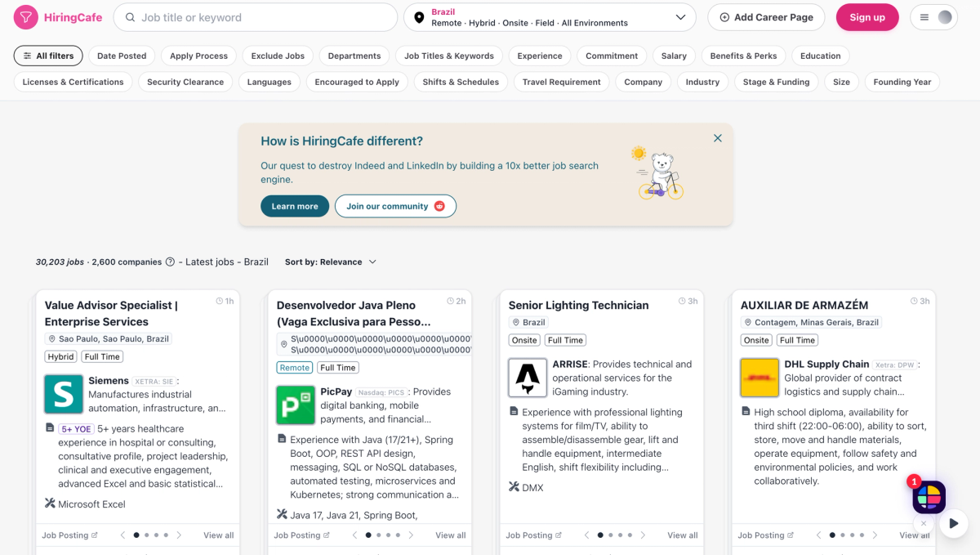Click the play button in bottom corner
Screen dimensions: 980x555
click(x=953, y=523)
